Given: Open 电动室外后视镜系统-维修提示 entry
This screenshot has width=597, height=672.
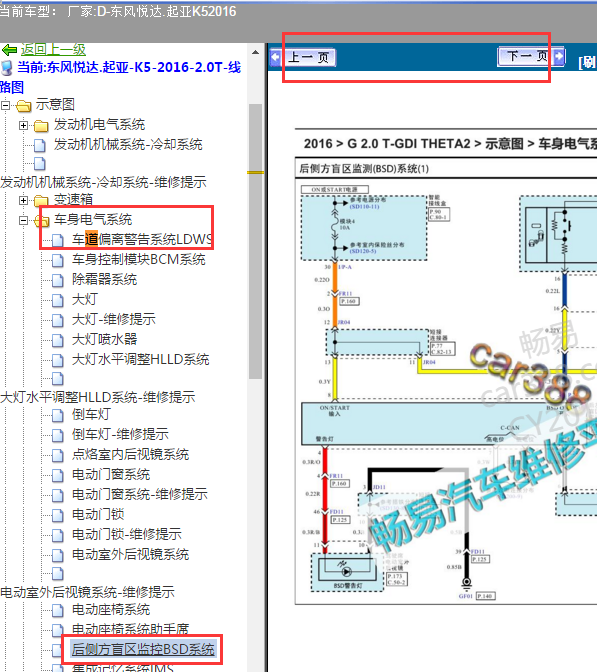Looking at the screenshot, I should [x=87, y=592].
